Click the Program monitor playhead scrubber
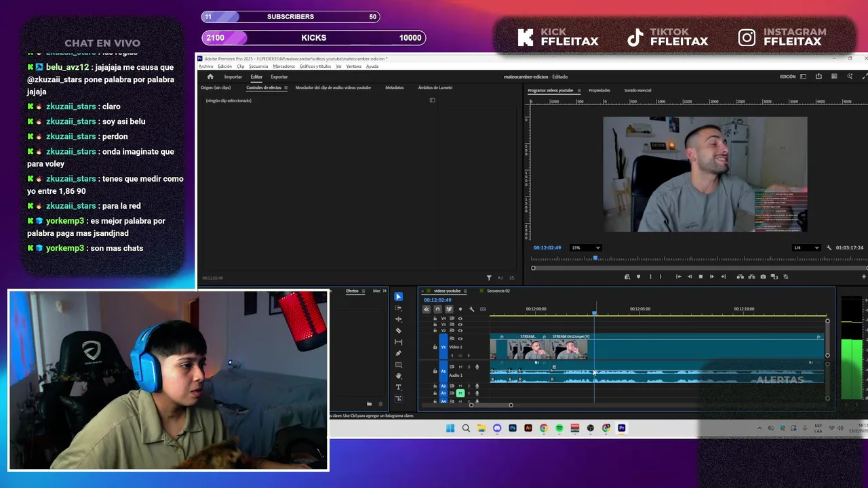The width and height of the screenshot is (868, 488). (x=595, y=258)
